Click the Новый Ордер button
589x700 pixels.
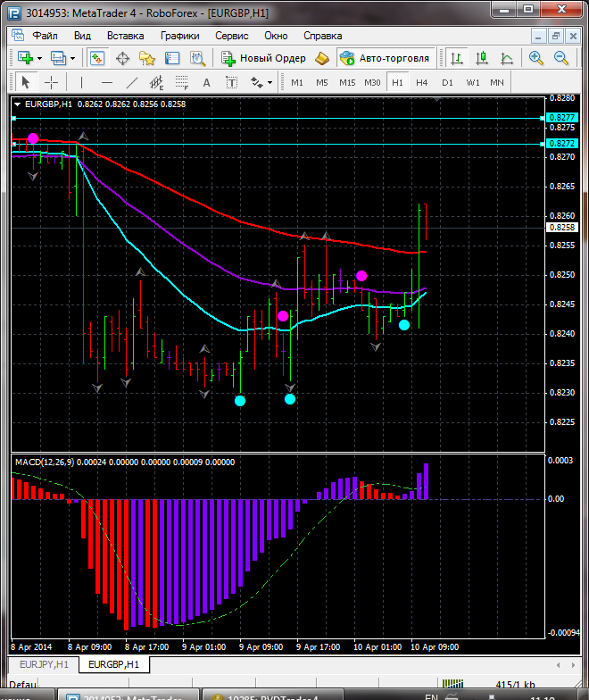click(264, 58)
